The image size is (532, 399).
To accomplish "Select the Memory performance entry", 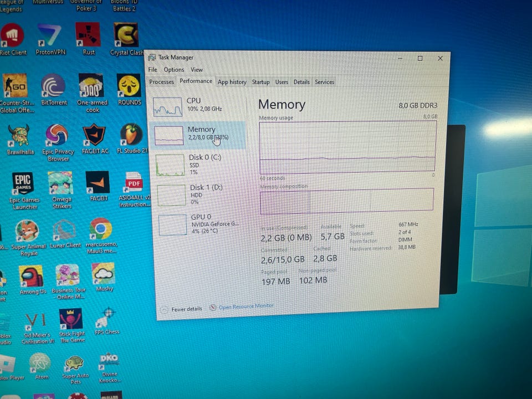I will (x=198, y=135).
